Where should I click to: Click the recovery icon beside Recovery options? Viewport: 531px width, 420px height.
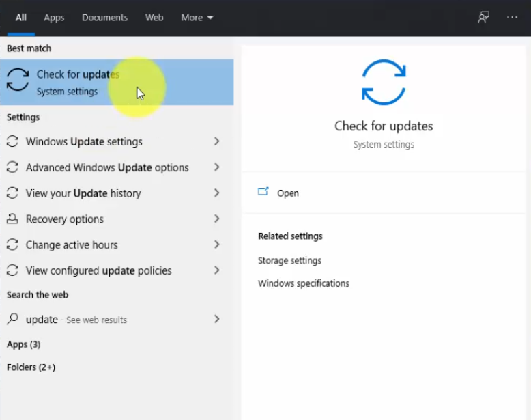[x=12, y=219]
